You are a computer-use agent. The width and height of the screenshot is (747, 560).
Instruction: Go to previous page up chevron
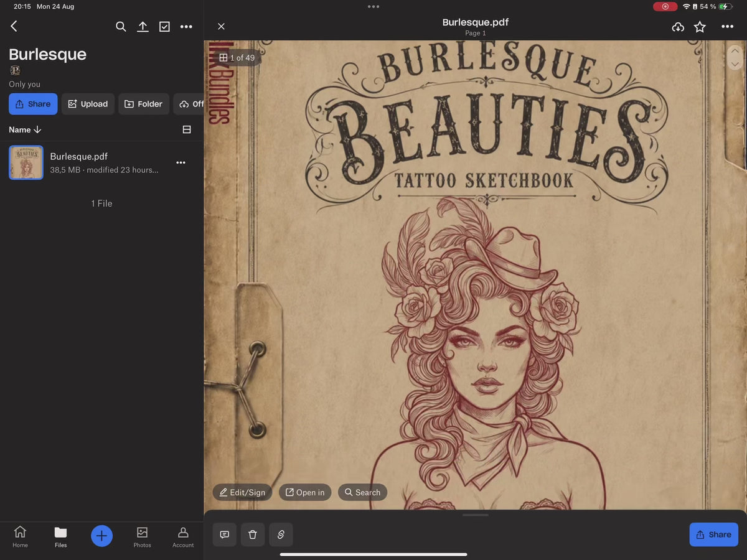pyautogui.click(x=735, y=51)
